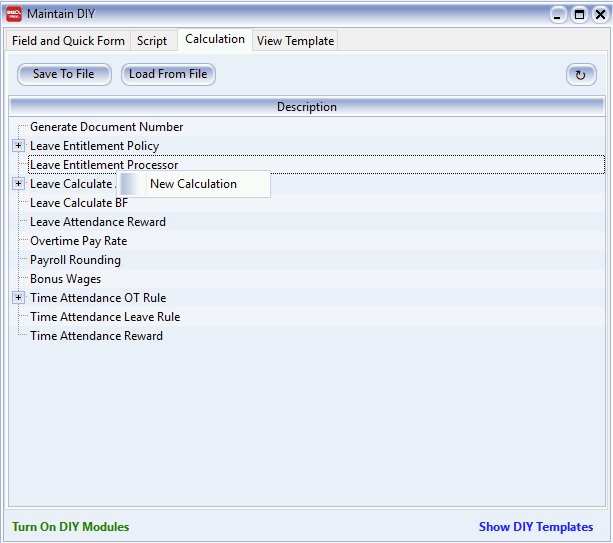613x543 pixels.
Task: Open the Script tab
Action: [152, 41]
